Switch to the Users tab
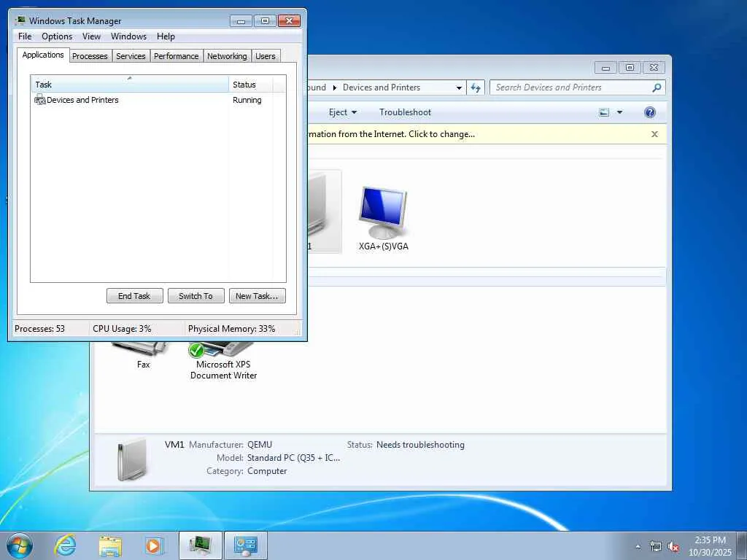The height and width of the screenshot is (560, 747). pos(266,56)
